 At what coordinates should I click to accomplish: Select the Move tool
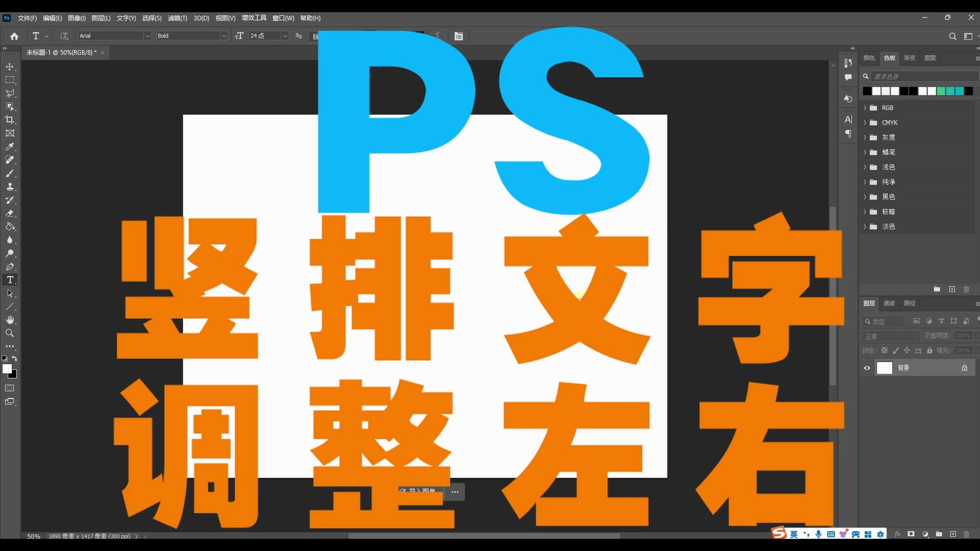pyautogui.click(x=10, y=67)
